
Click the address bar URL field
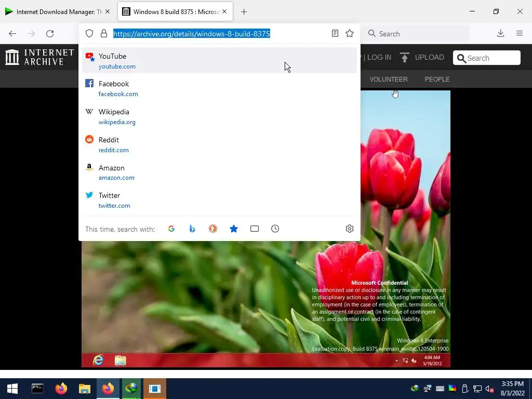[219, 34]
